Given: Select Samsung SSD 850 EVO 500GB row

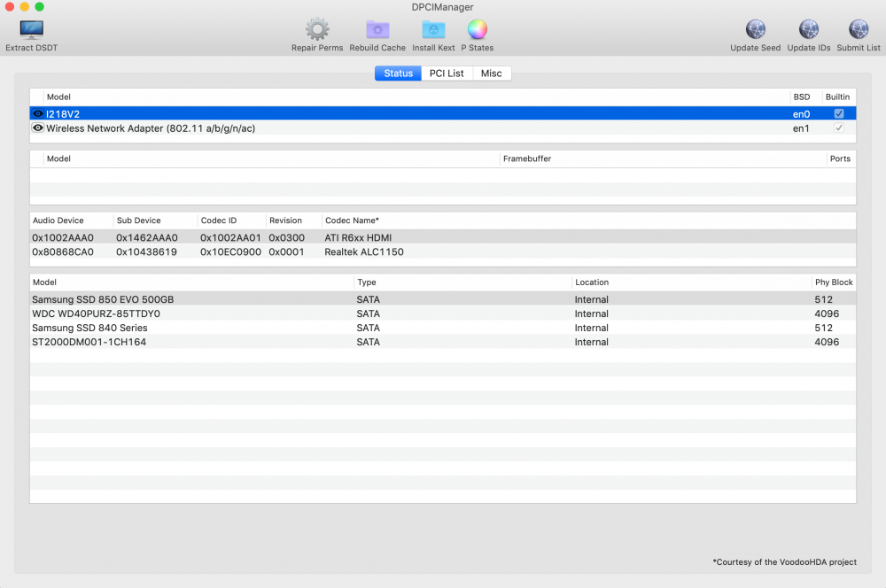Looking at the screenshot, I should [x=443, y=298].
